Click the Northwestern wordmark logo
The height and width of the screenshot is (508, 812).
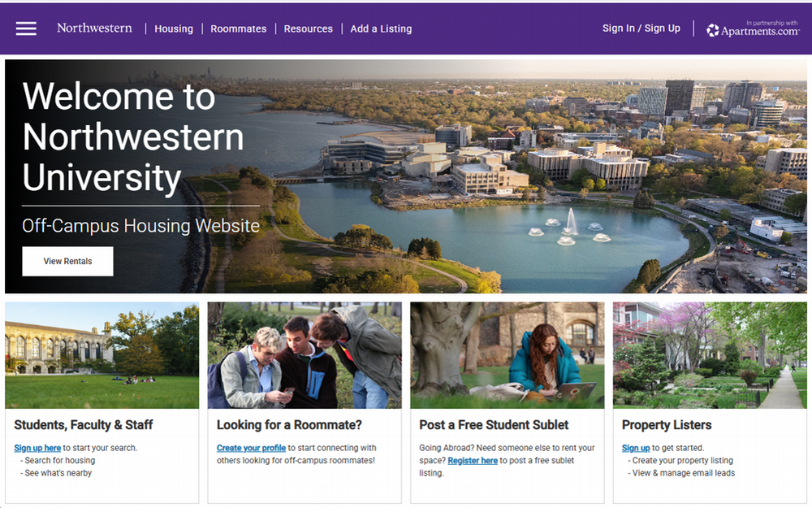point(94,28)
